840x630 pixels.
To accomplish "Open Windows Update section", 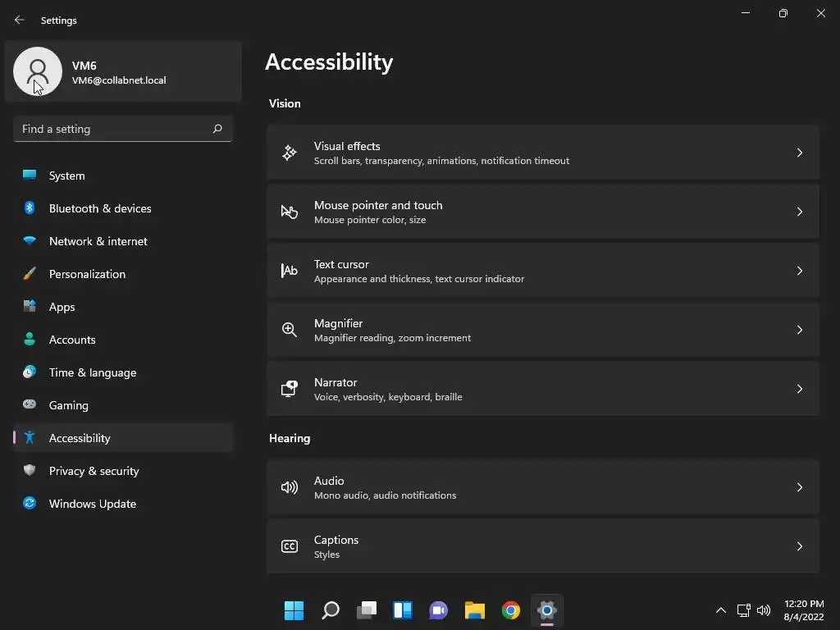I will (x=93, y=504).
